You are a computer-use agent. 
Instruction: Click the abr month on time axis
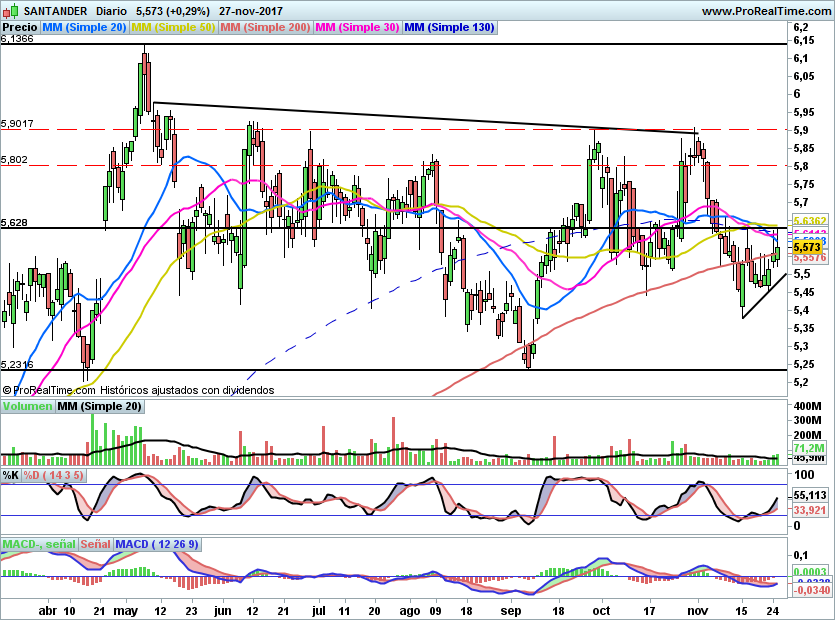pos(47,611)
